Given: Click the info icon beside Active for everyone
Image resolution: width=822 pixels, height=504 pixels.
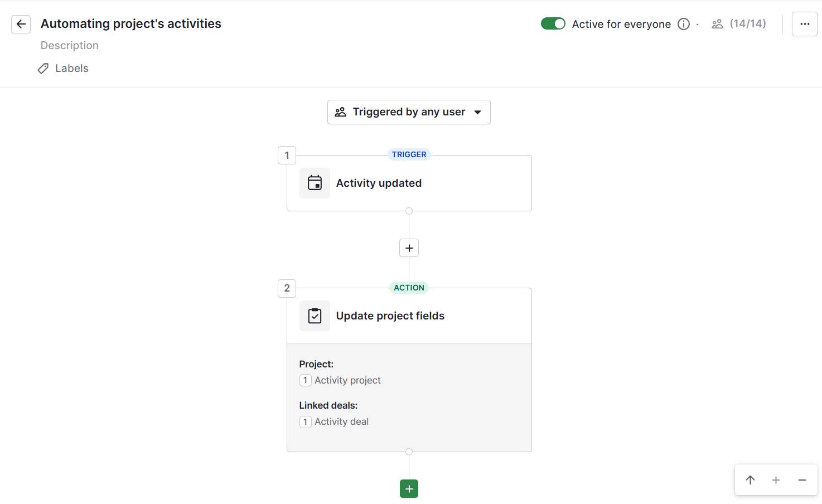Looking at the screenshot, I should pos(683,24).
